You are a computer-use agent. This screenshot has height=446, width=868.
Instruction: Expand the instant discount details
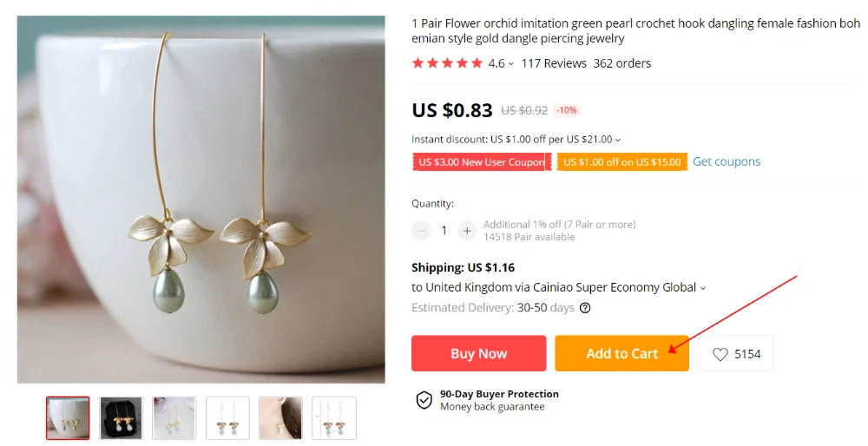coord(618,140)
